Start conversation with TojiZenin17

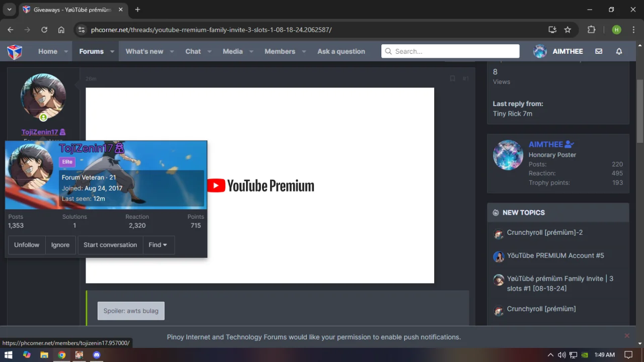(110, 245)
